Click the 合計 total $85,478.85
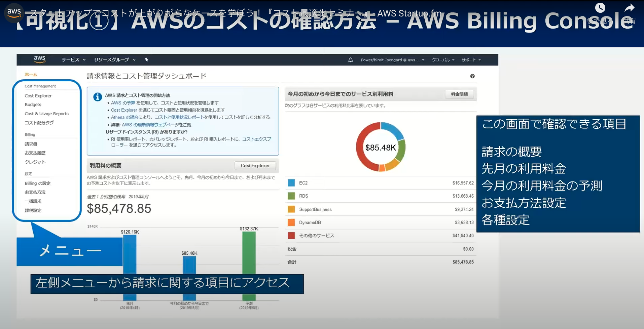This screenshot has height=329, width=644. click(x=463, y=262)
